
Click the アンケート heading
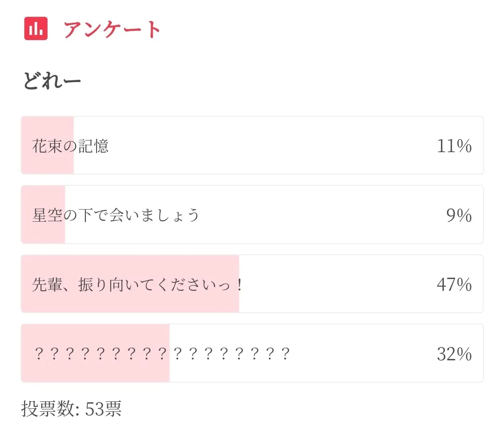pyautogui.click(x=112, y=29)
